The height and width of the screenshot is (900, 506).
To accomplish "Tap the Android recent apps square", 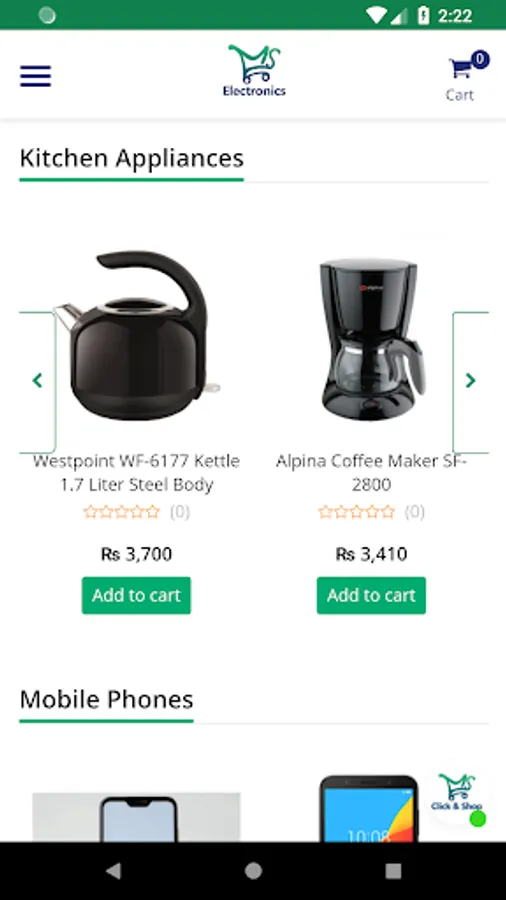I will click(393, 871).
